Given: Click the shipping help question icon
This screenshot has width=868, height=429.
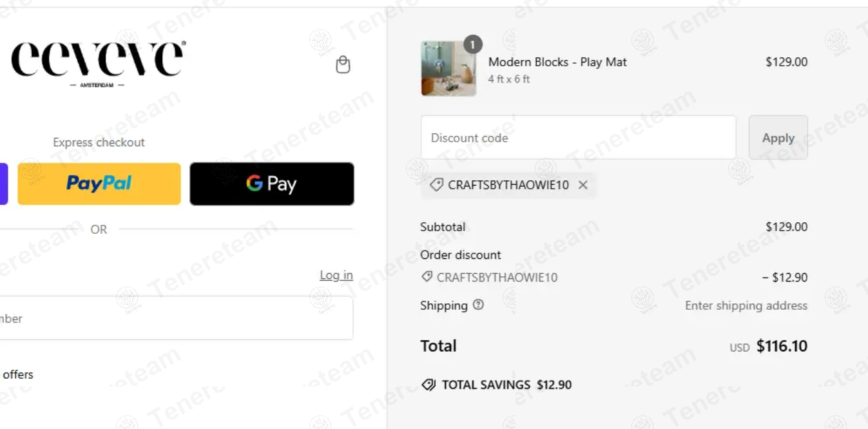Looking at the screenshot, I should pos(478,305).
